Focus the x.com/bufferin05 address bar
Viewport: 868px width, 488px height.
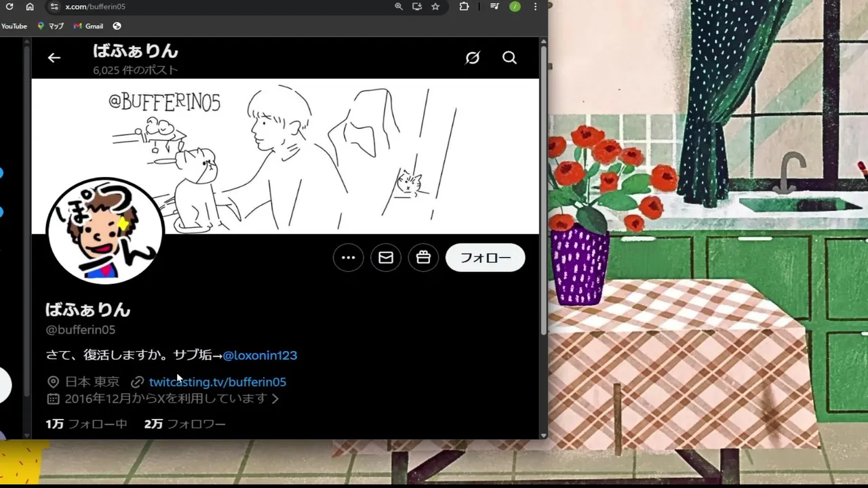click(x=224, y=6)
